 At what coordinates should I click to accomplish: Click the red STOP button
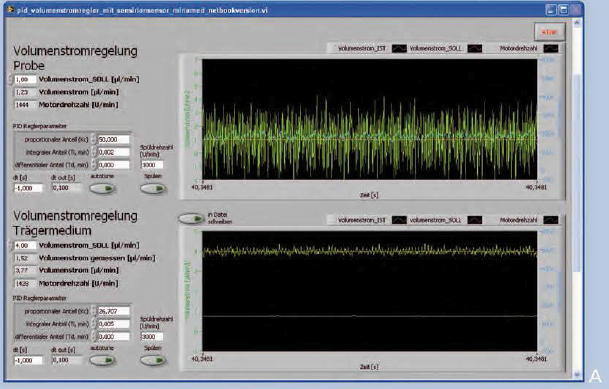[549, 32]
